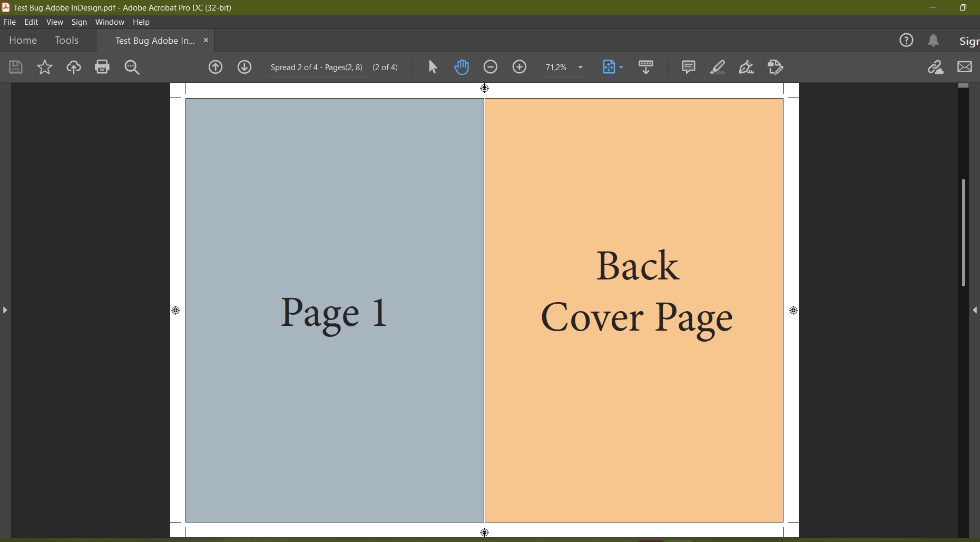Activate the Selection arrow tool
980x542 pixels.
432,67
